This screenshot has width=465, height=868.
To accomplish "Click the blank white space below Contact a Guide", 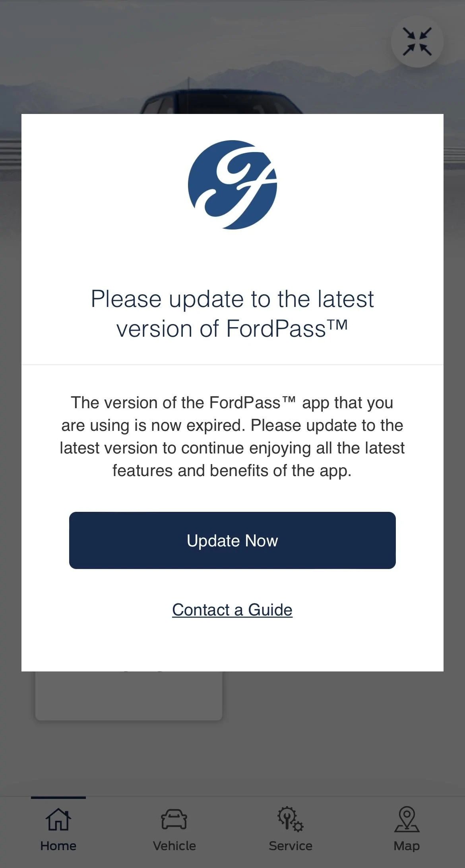I will click(232, 647).
